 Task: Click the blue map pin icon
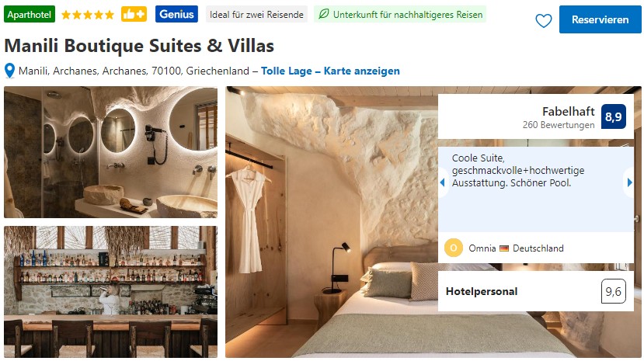click(x=9, y=71)
